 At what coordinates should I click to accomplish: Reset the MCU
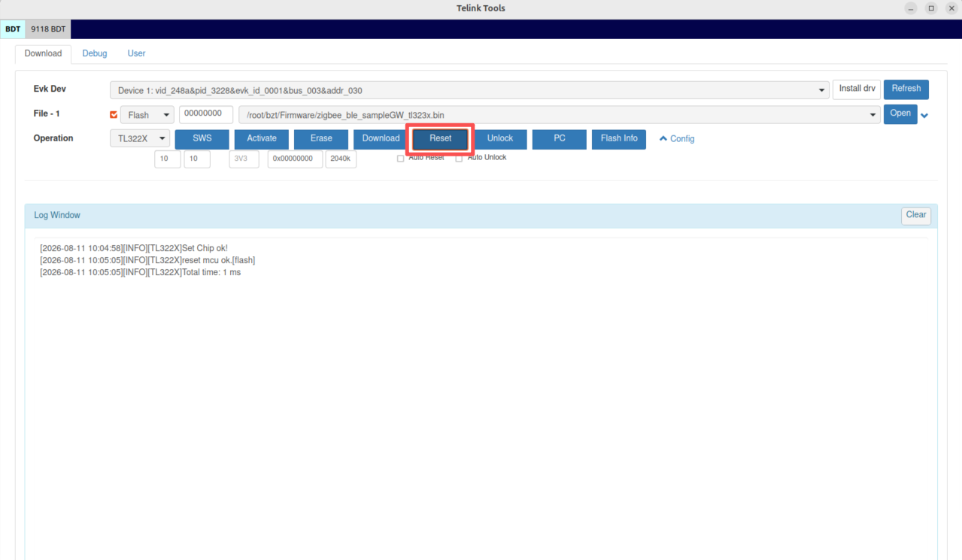441,139
